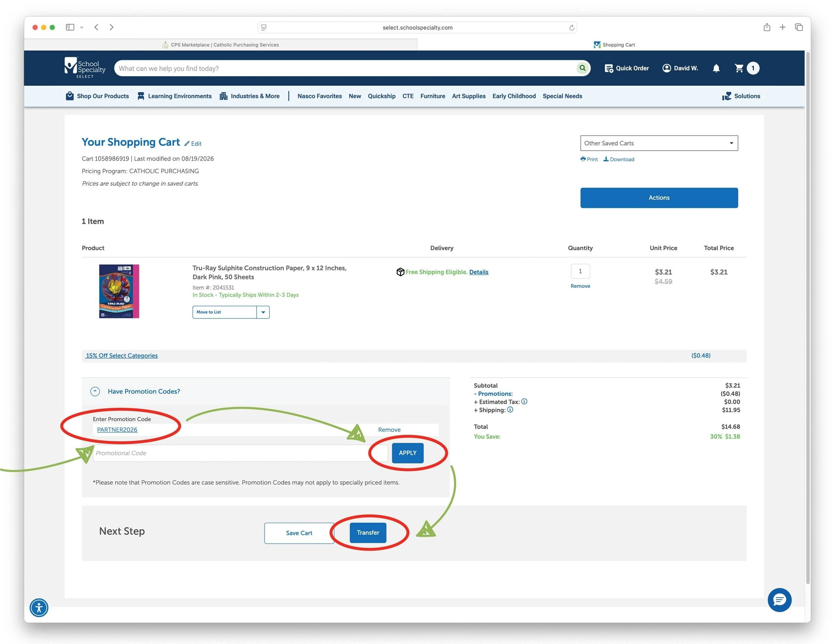This screenshot has width=835, height=644.
Task: Remove the PARTNER2026 promotion code
Action: pos(389,429)
